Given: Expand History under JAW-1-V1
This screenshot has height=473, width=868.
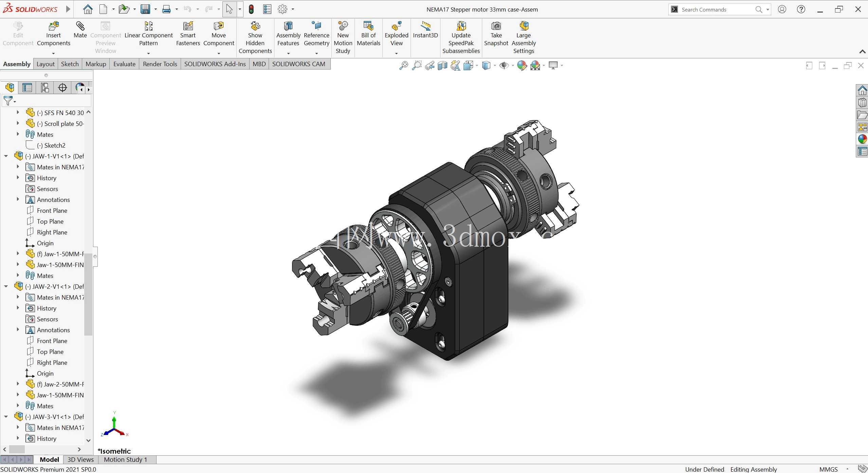Looking at the screenshot, I should (18, 177).
